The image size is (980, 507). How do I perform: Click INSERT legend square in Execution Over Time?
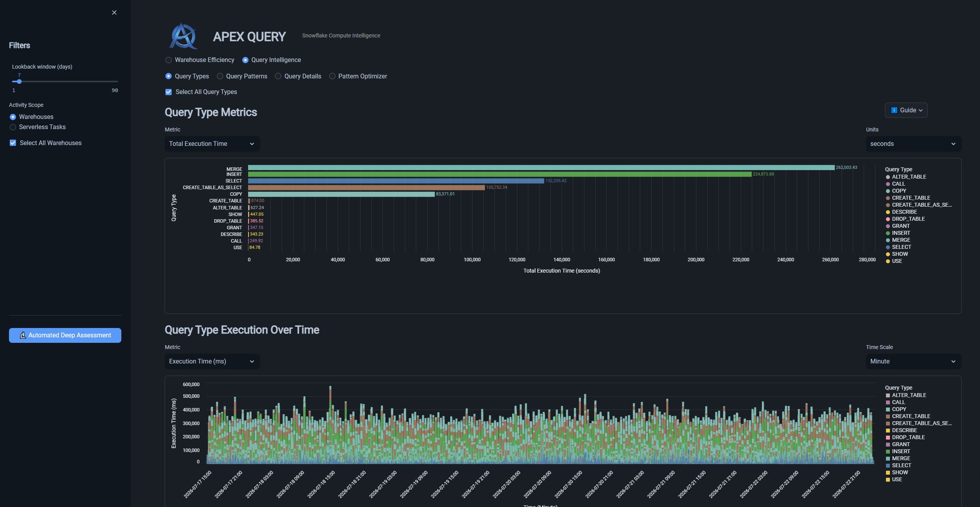point(888,452)
